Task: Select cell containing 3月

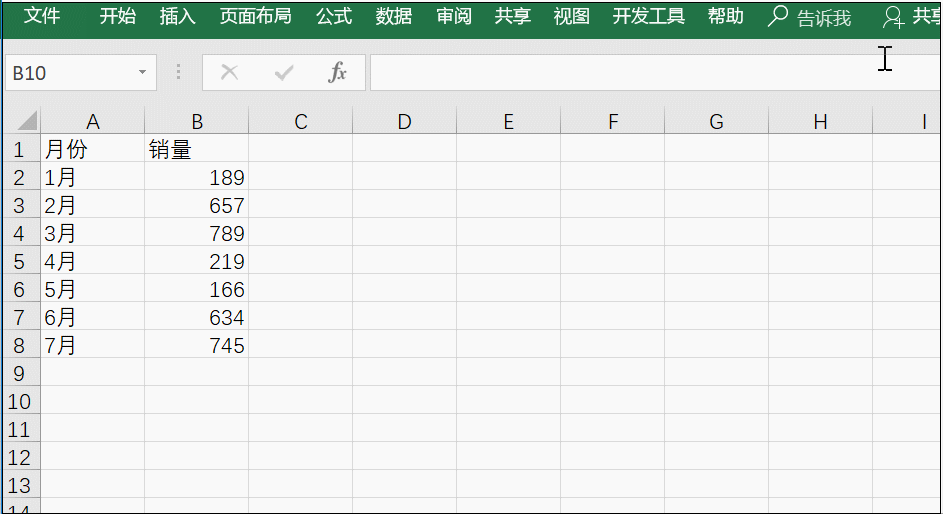Action: (x=93, y=233)
